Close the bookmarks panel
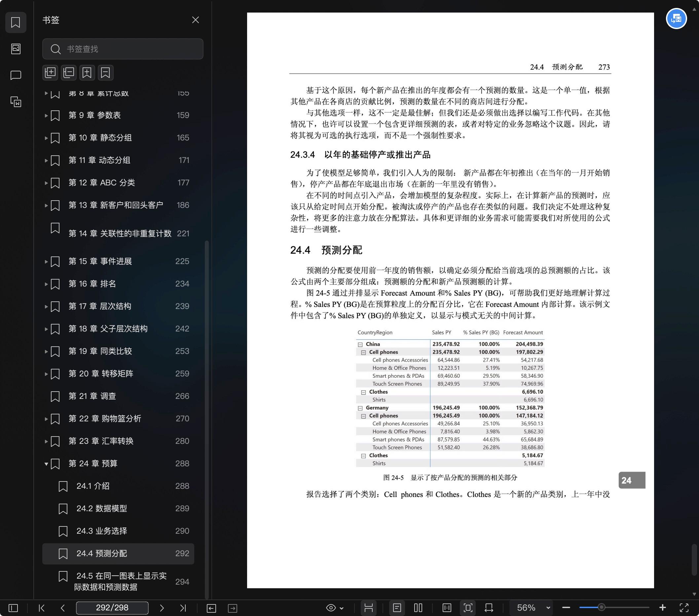This screenshot has width=699, height=616. point(195,20)
